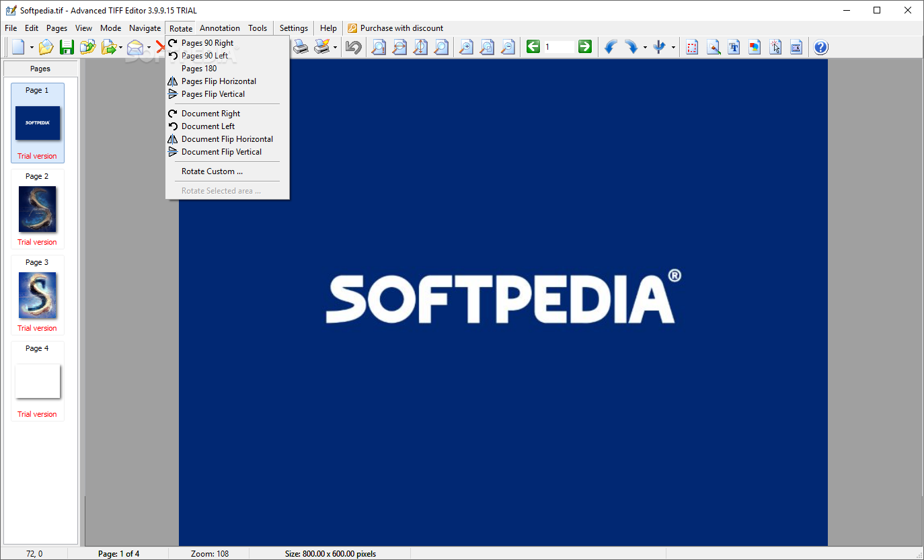Viewport: 924px width, 560px height.
Task: Select Pages Flip Horizontal
Action: tap(228, 81)
